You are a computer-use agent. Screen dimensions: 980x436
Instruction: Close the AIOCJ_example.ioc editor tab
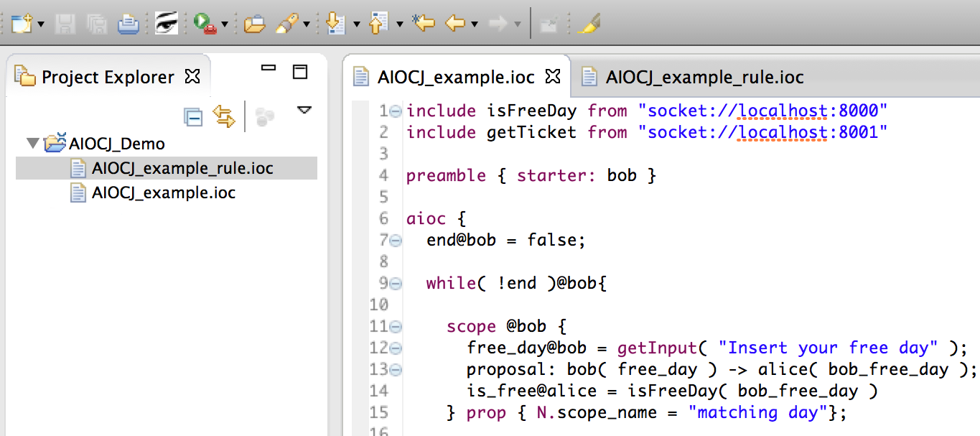point(553,75)
